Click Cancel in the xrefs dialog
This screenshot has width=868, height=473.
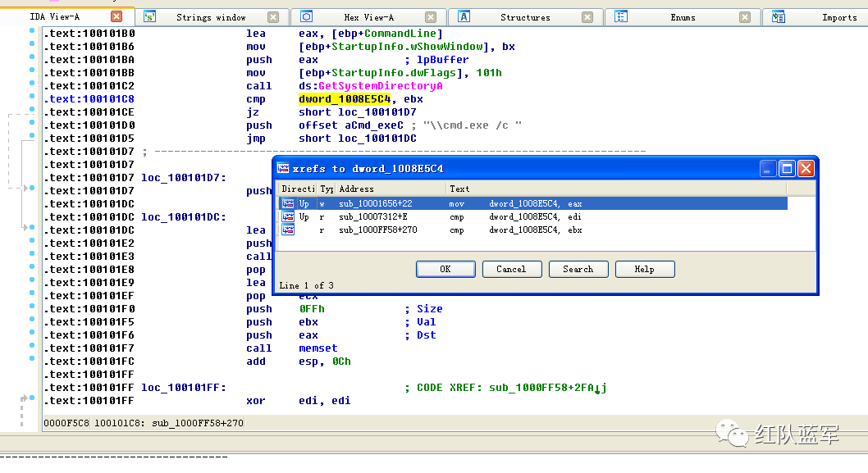(511, 269)
